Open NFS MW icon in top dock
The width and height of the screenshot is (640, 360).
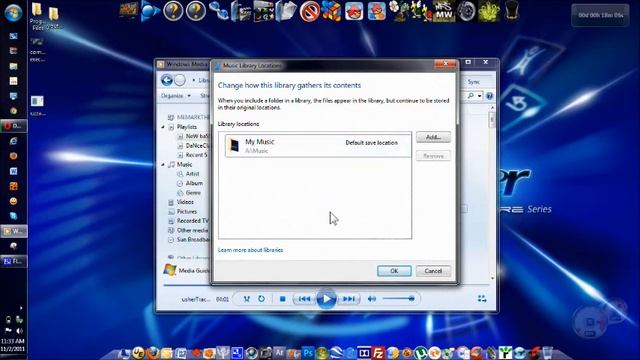444,11
